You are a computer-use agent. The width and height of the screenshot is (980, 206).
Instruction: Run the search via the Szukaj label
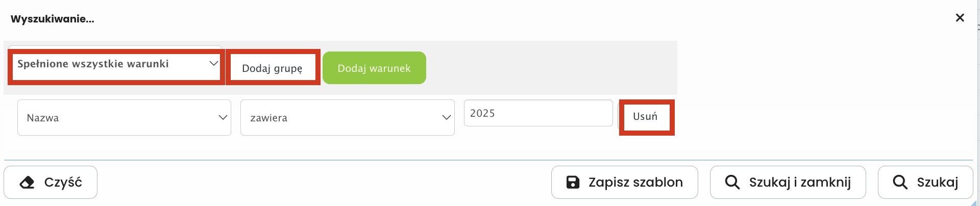pos(937,183)
